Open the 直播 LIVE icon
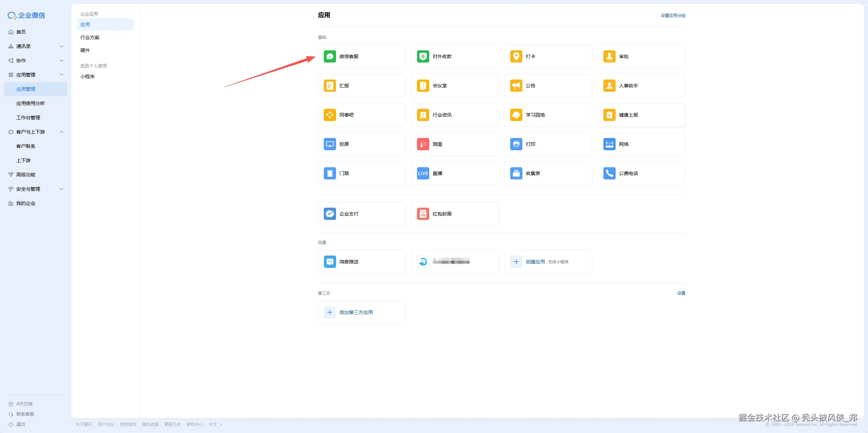Viewport: 868px width, 433px height. tap(423, 173)
